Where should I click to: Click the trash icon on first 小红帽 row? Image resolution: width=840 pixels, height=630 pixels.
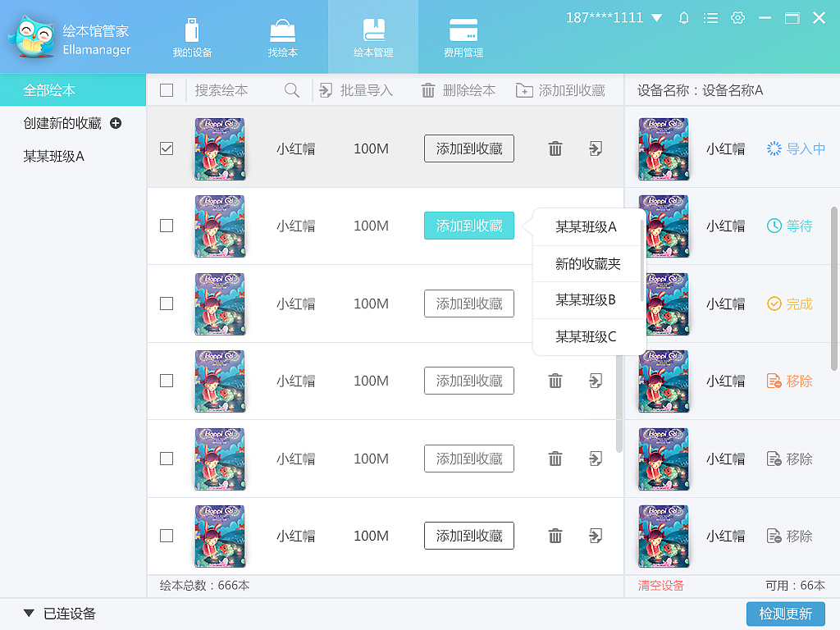point(555,148)
